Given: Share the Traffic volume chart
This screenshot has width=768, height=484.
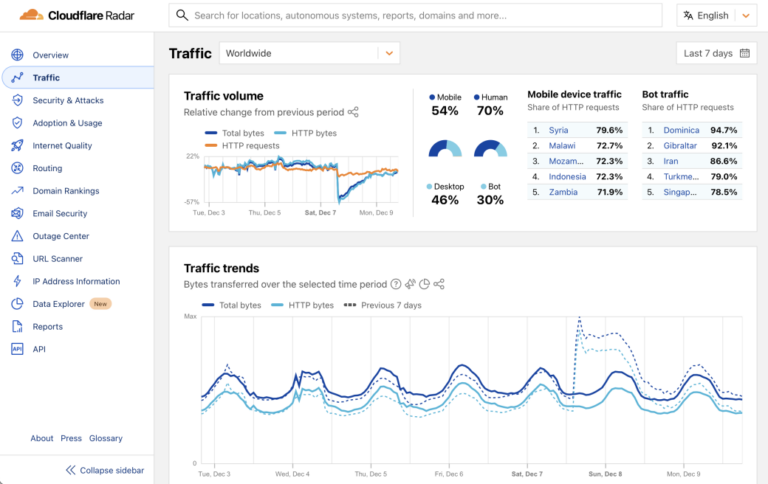Looking at the screenshot, I should pos(353,112).
